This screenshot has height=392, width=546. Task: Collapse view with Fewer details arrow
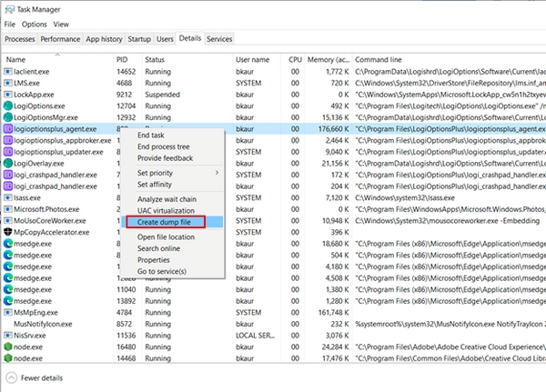(x=12, y=377)
